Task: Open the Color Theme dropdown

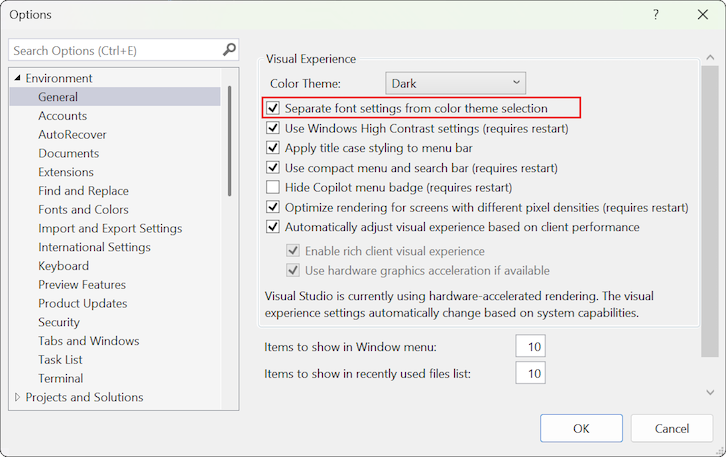Action: [x=455, y=83]
